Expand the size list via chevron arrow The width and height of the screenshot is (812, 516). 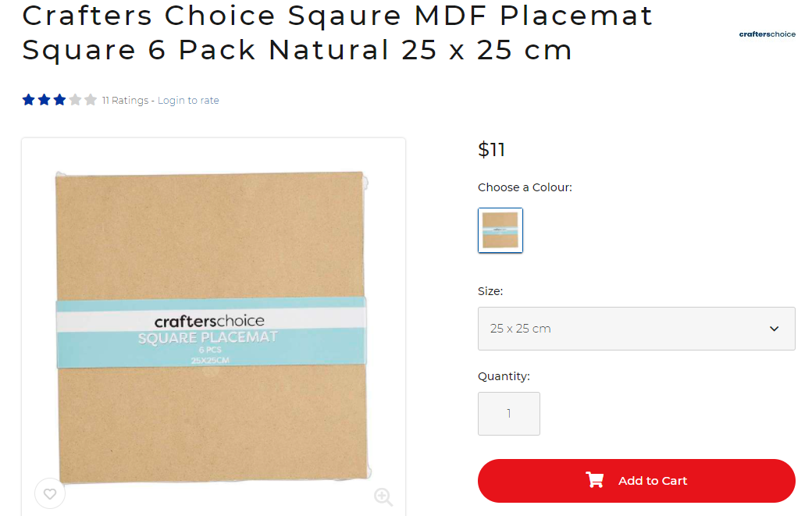[x=774, y=329]
